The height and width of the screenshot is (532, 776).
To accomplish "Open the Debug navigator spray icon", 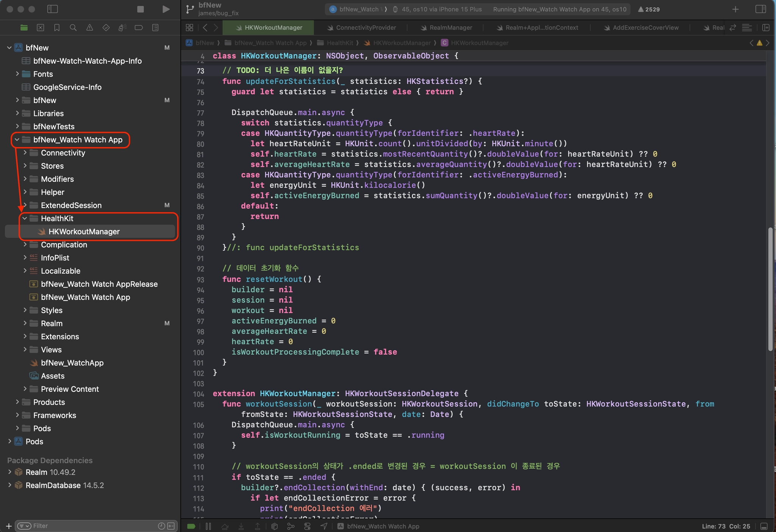I will click(122, 28).
